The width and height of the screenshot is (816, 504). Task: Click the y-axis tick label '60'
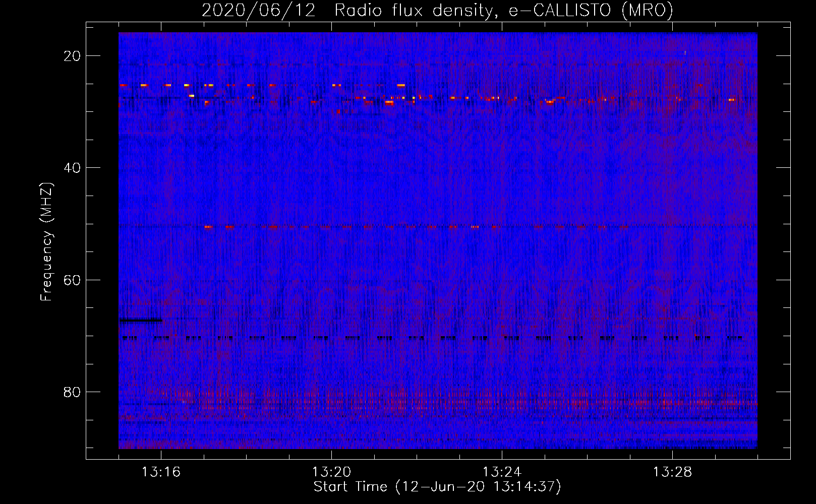pos(72,280)
